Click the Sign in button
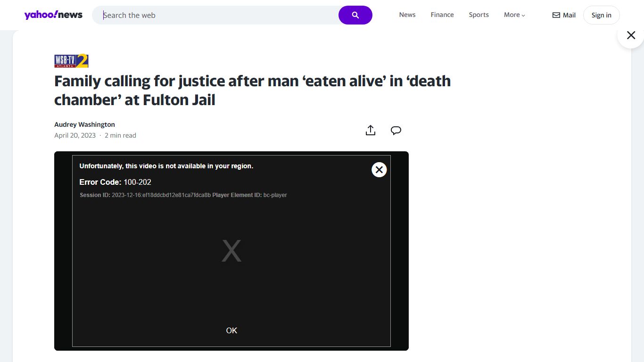 coord(602,15)
